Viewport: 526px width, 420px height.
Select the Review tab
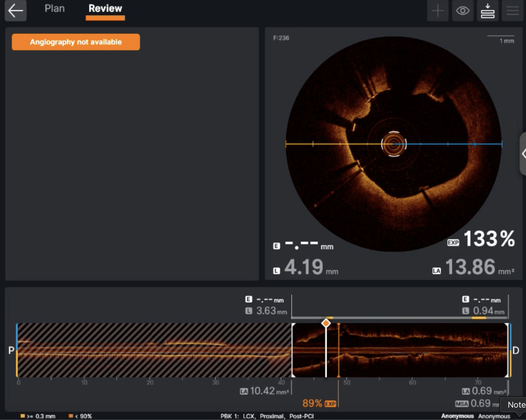(105, 9)
